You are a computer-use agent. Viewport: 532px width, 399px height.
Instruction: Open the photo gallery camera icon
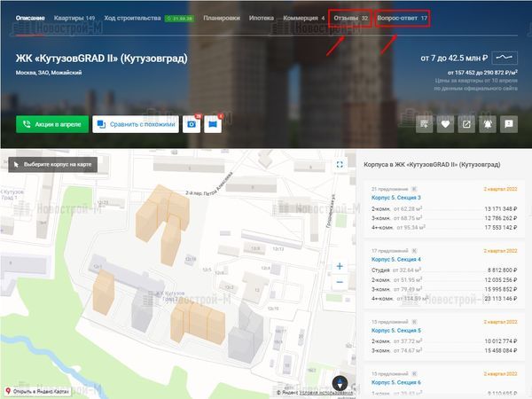click(x=190, y=125)
